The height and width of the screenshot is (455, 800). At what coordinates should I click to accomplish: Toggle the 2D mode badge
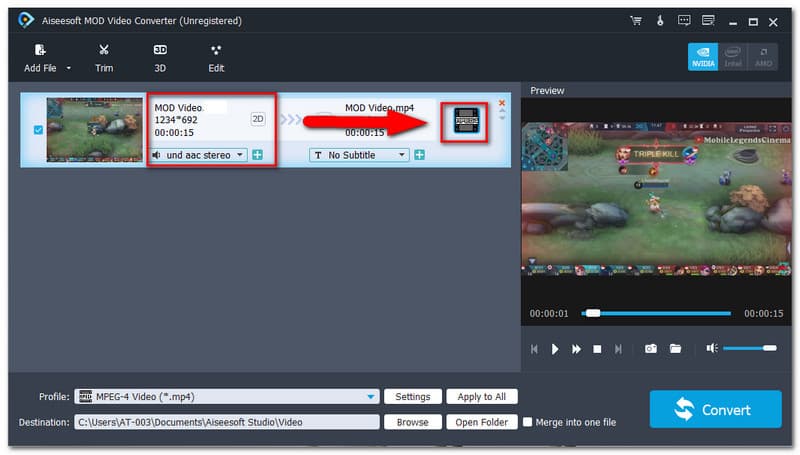pyautogui.click(x=258, y=119)
